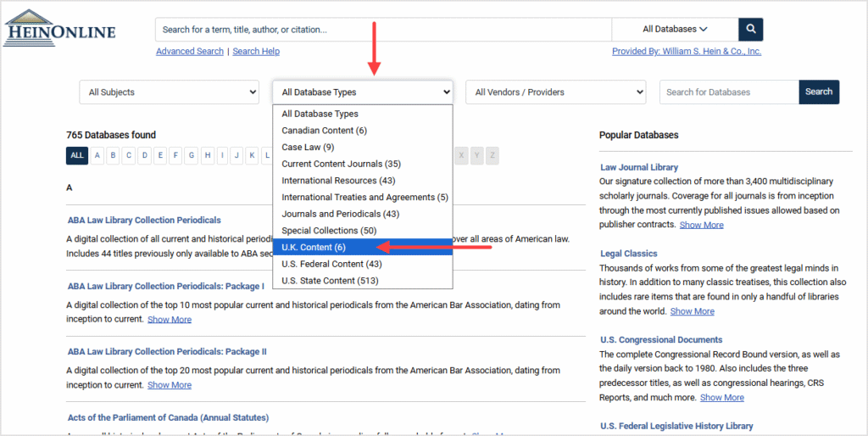The height and width of the screenshot is (436, 868).
Task: Expand the All Subjects dropdown
Action: point(169,92)
